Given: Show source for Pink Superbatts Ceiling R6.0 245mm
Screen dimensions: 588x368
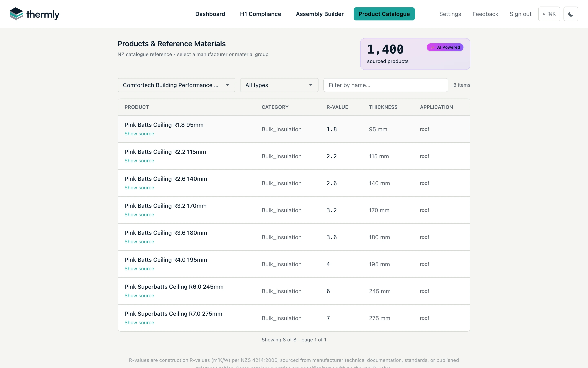Looking at the screenshot, I should [x=139, y=296].
